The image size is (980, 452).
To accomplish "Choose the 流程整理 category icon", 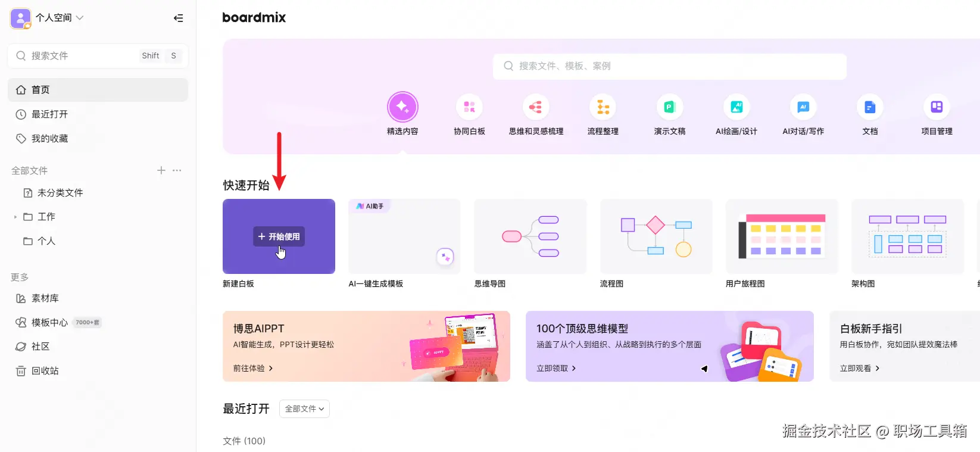I will (x=603, y=107).
